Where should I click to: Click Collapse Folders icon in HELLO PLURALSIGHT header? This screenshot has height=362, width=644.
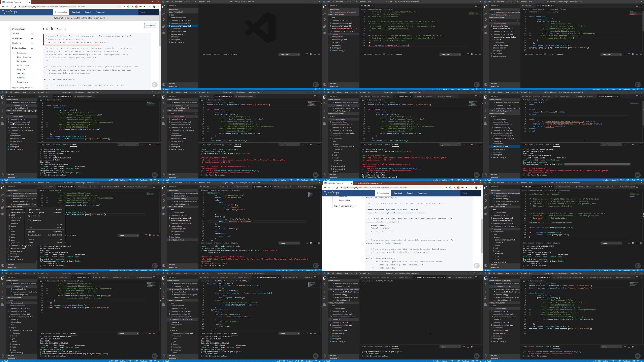pyautogui.click(x=35, y=111)
